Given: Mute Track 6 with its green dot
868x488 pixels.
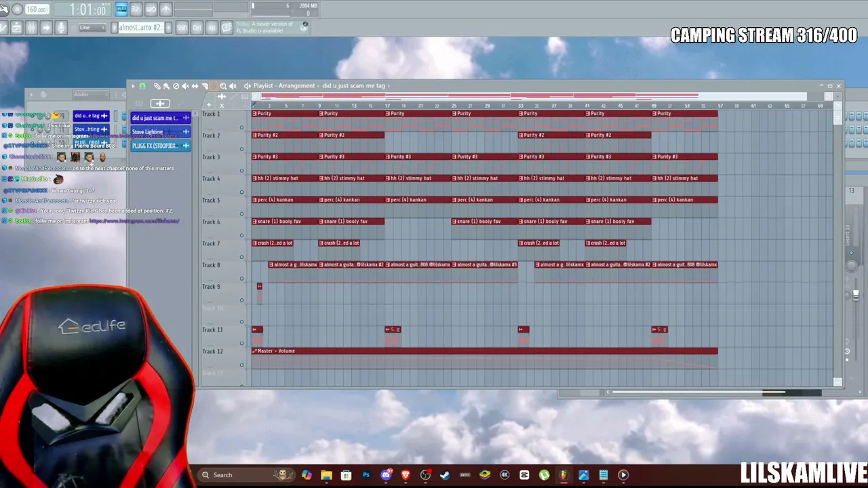Looking at the screenshot, I should 241,236.
